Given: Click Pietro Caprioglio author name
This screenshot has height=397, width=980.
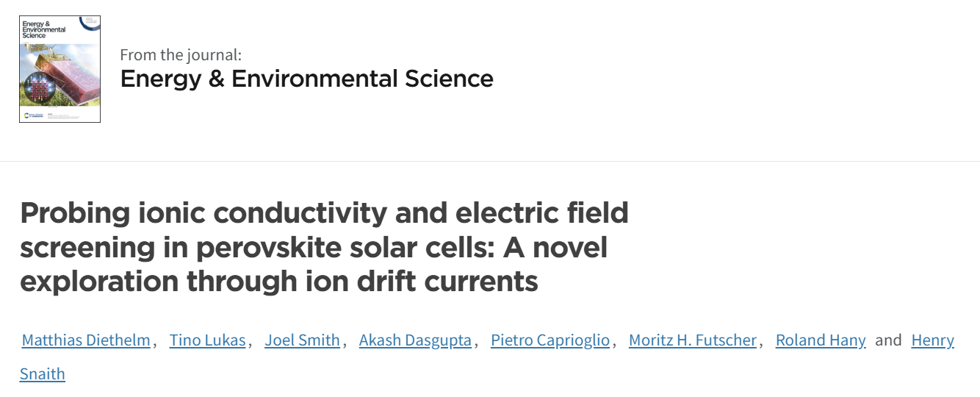Looking at the screenshot, I should (x=550, y=340).
